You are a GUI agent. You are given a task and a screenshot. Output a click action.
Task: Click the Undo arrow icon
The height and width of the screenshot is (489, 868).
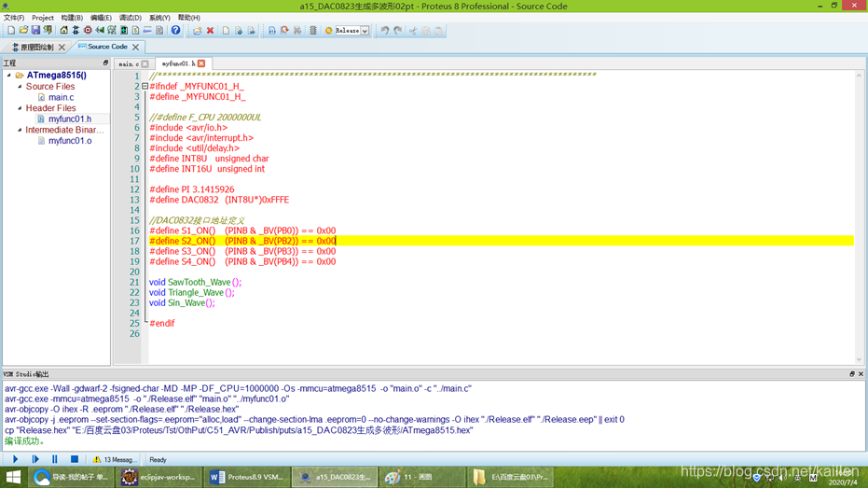point(385,31)
